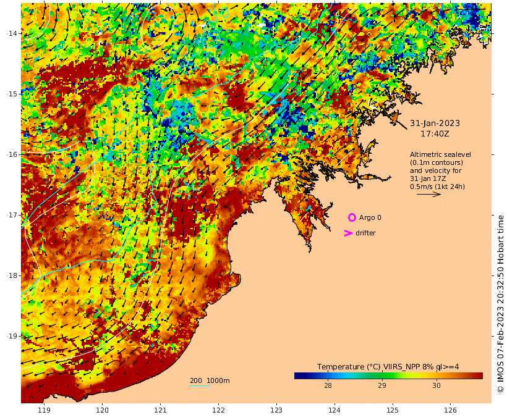The width and height of the screenshot is (507, 420).
Task: Click the temperature colorbar at 28 degrees
Action: click(x=328, y=376)
